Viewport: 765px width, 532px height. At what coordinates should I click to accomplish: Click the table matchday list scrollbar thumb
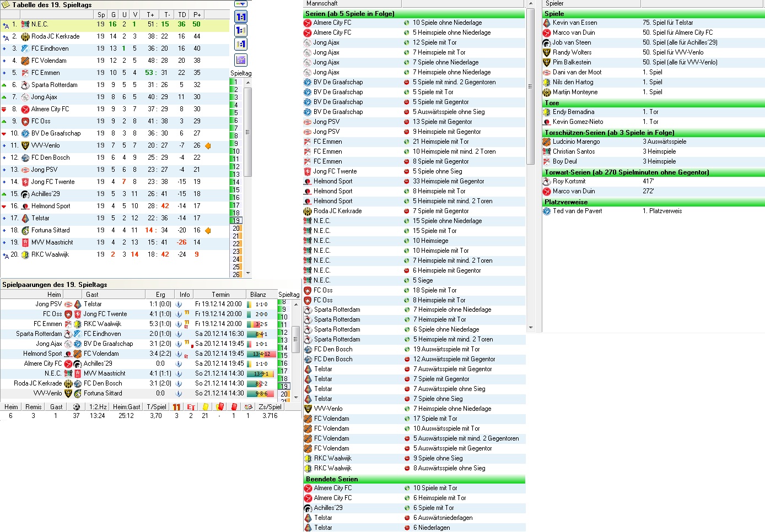[247, 132]
